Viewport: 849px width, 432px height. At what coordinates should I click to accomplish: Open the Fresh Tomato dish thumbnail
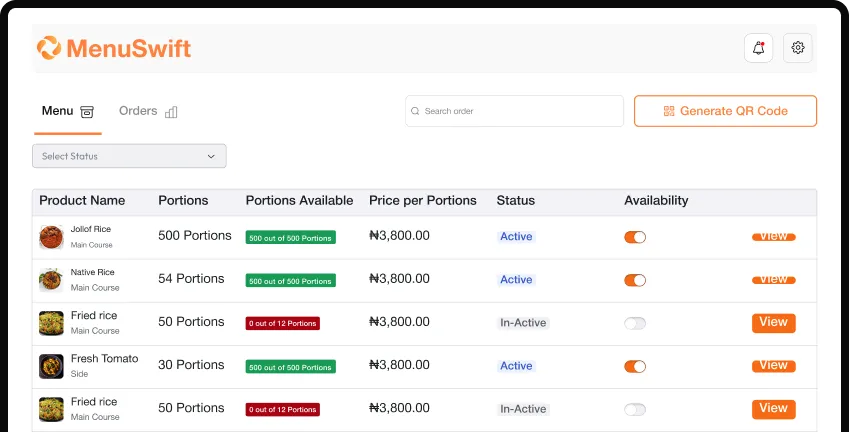point(51,366)
